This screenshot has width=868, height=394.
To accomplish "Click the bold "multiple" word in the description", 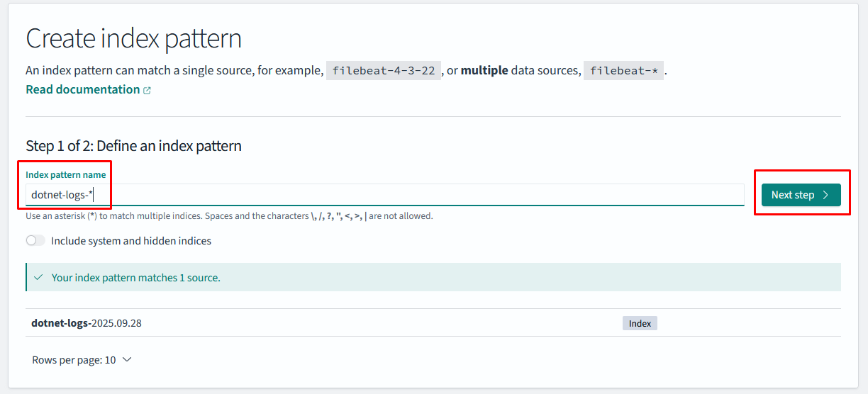I will click(484, 71).
